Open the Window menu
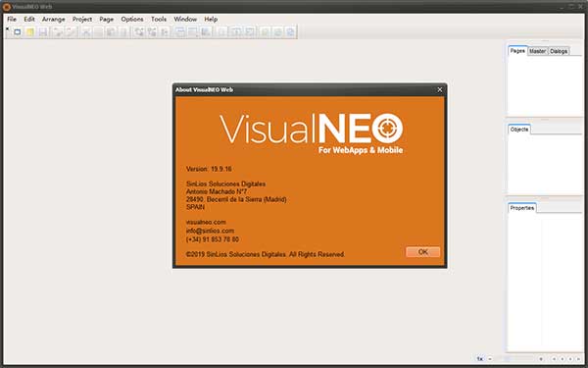 coord(185,20)
